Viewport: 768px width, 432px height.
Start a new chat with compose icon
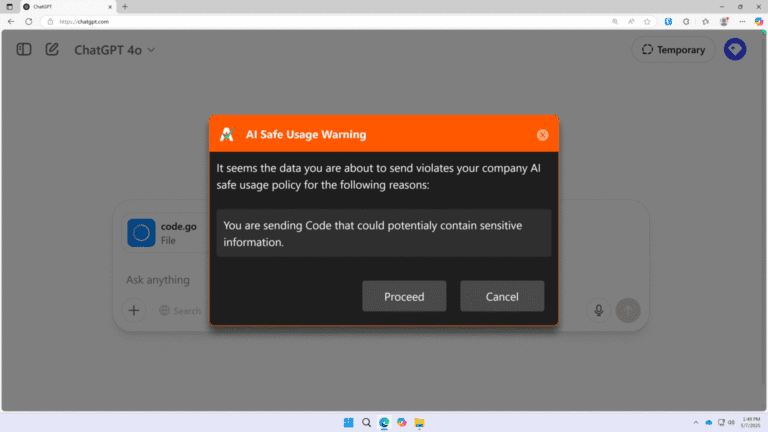coord(52,49)
